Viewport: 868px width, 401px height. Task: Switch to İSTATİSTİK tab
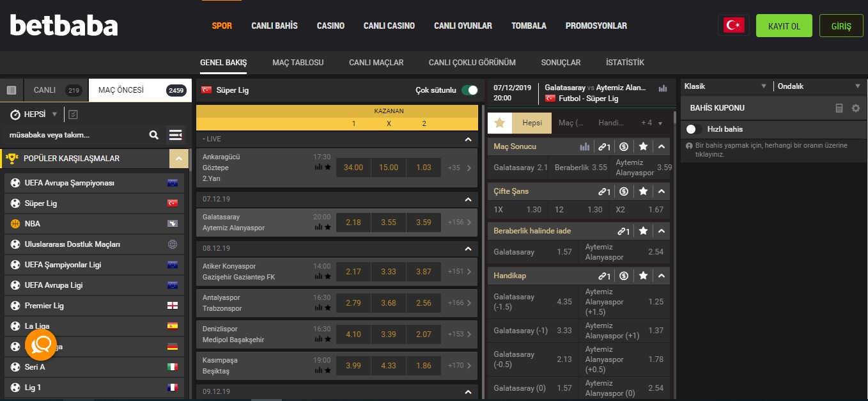(624, 63)
